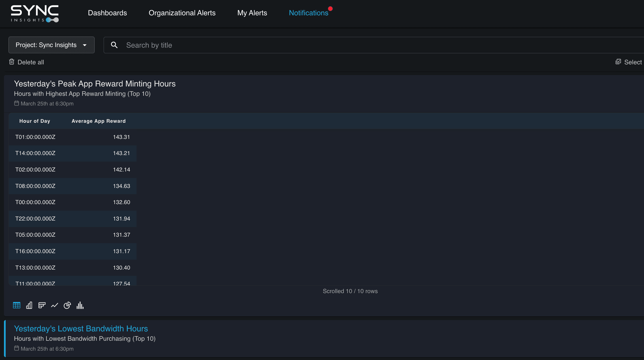Select the histogram visualization

pyautogui.click(x=80, y=305)
